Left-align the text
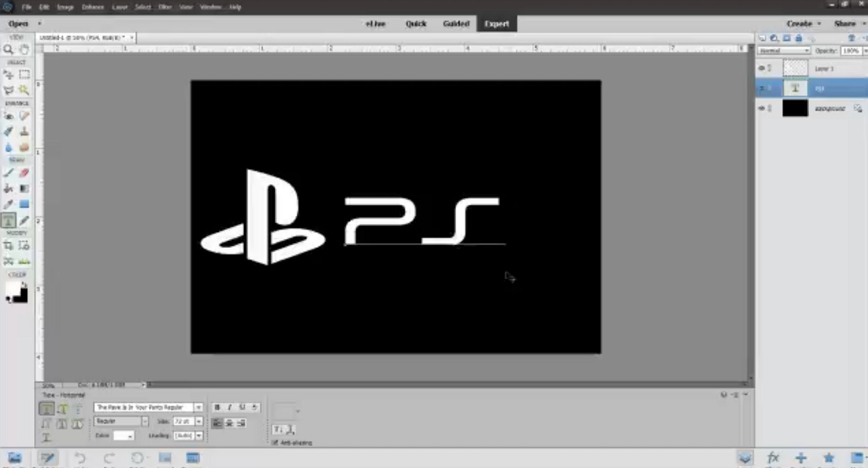The width and height of the screenshot is (868, 468). [x=217, y=422]
